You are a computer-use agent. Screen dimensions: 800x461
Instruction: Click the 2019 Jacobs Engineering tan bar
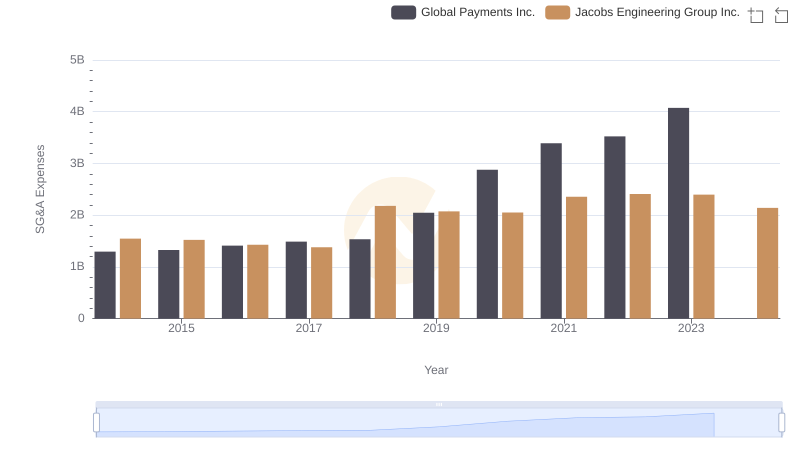[449, 265]
